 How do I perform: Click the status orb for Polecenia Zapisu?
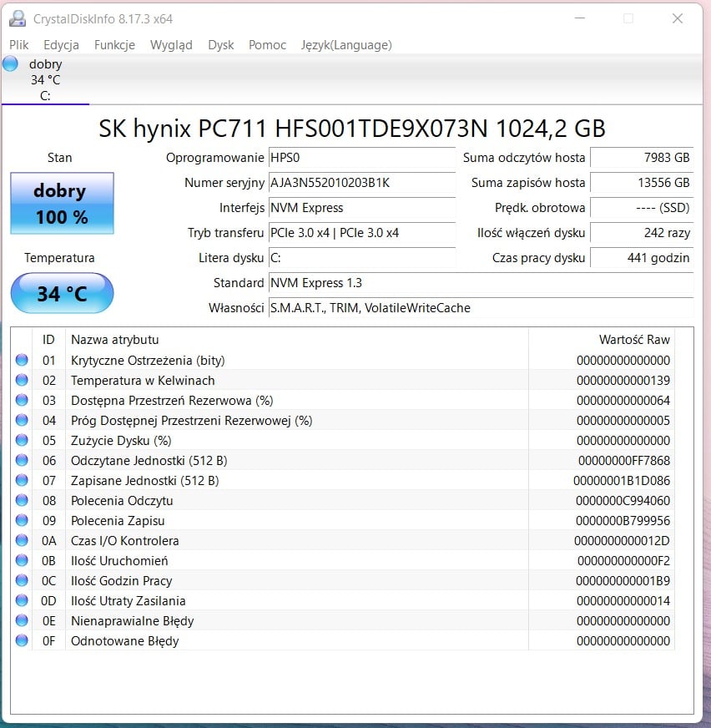22,520
